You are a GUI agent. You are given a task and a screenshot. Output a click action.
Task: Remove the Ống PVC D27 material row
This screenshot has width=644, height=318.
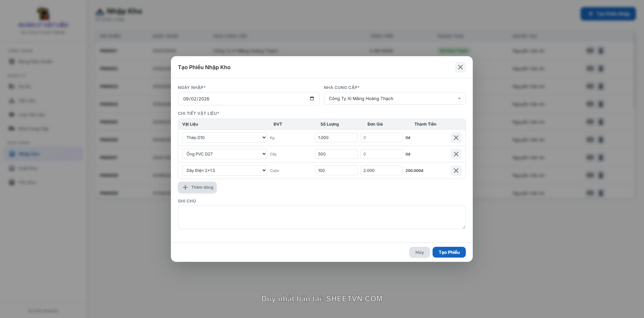tap(456, 154)
